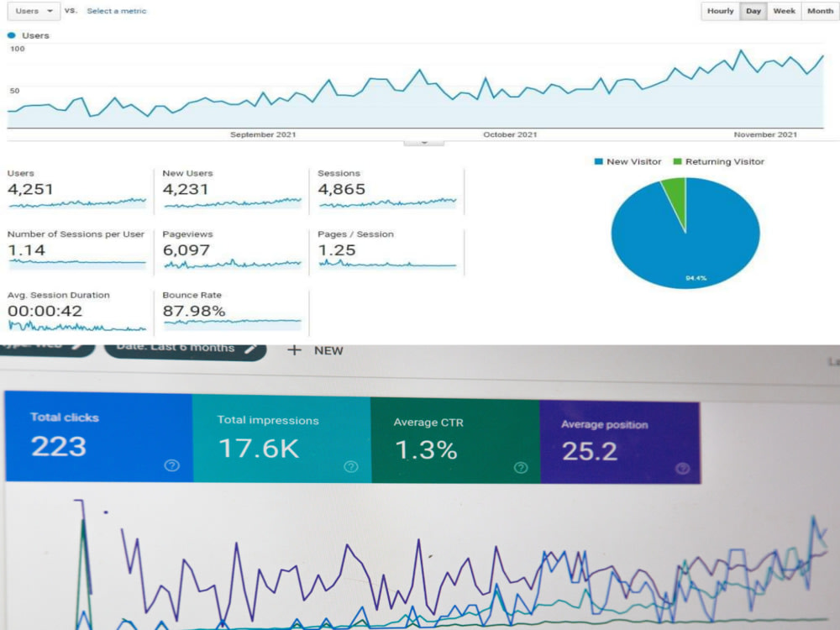This screenshot has height=630, width=840.
Task: Open help icon on Total clicks card
Action: click(171, 465)
